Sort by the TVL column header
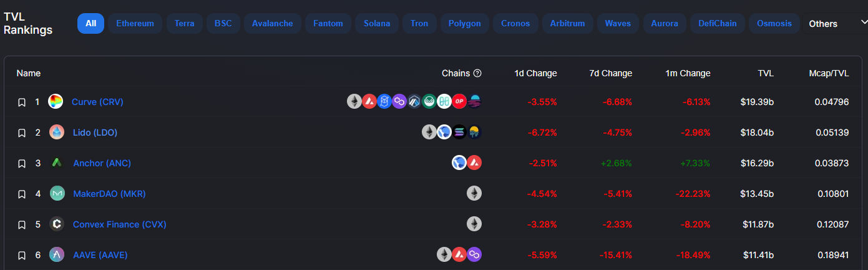The image size is (868, 270). click(766, 73)
